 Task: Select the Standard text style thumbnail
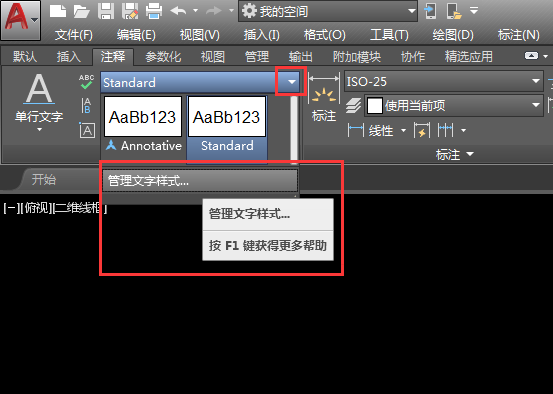227,129
